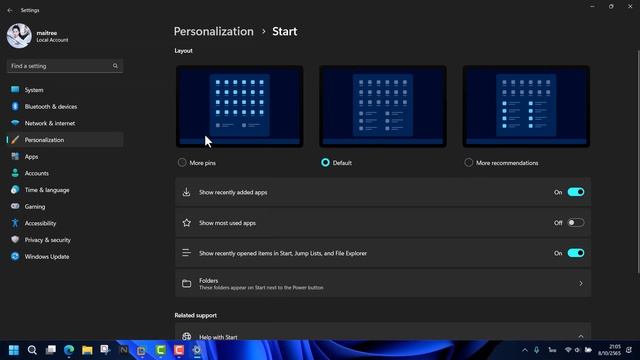640x360 pixels.
Task: Click the Gaming controller icon
Action: click(15, 207)
